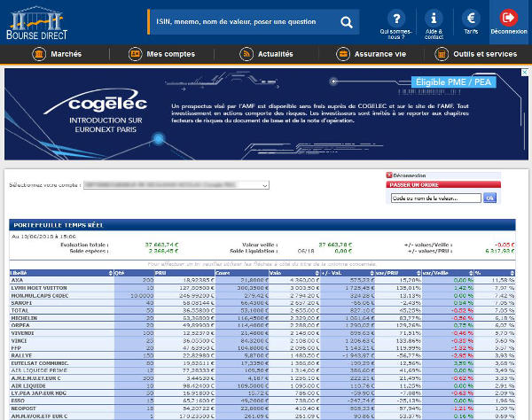Sort the table by Valo column arrows
Viewport: 532px width, 420px height.
coord(317,273)
